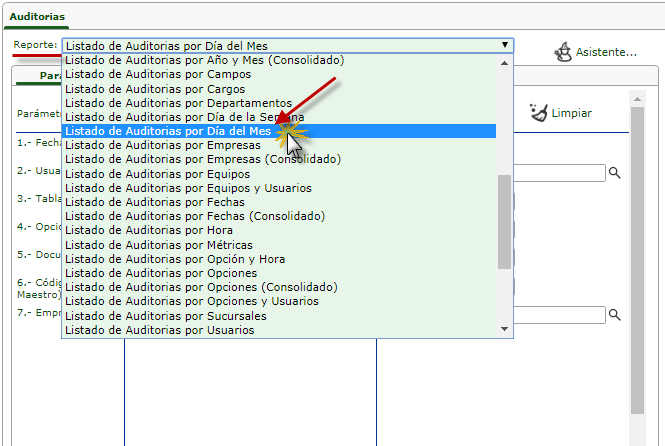The height and width of the screenshot is (446, 665).
Task: Choose Listado de Auditorias por Fechas (Consolidado)
Action: point(279,216)
